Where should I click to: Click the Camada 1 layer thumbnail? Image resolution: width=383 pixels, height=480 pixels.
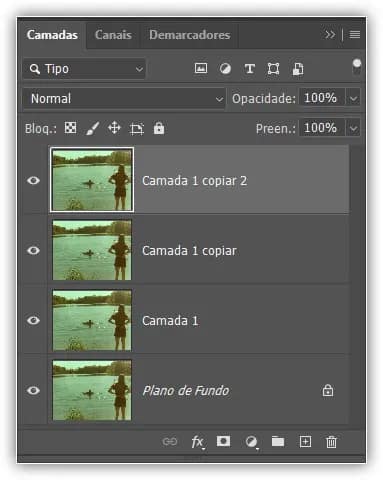pos(92,320)
